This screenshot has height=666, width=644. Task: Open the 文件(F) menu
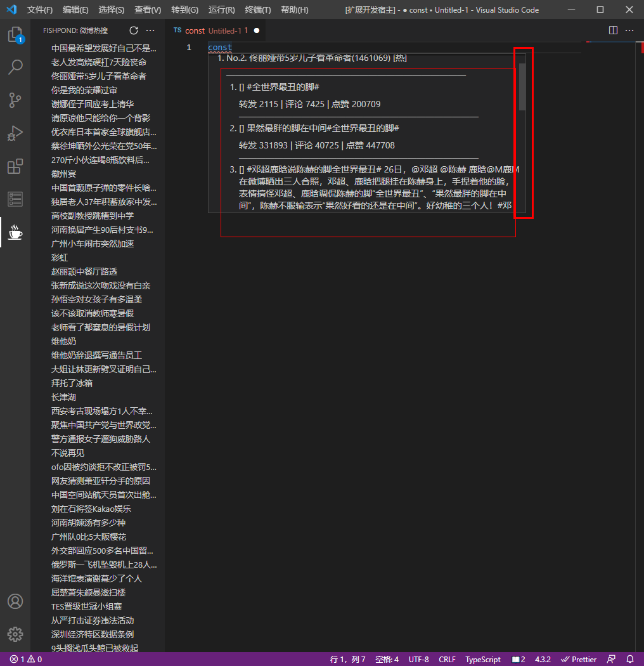[40, 10]
